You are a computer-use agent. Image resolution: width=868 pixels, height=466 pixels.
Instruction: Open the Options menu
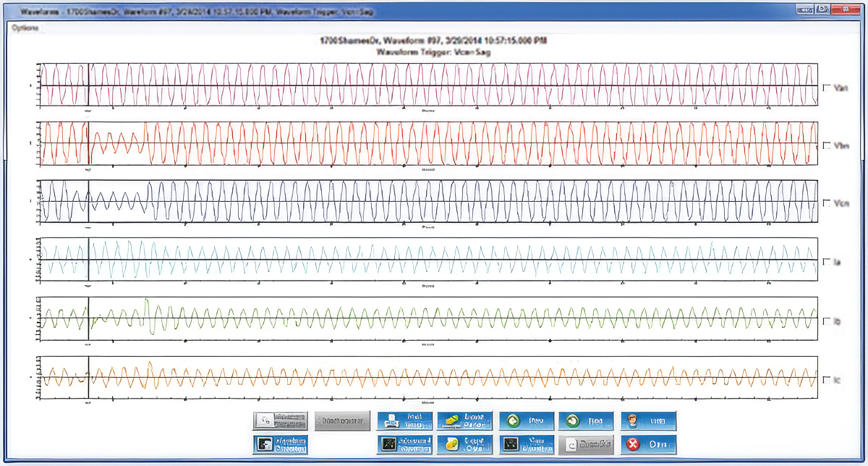[25, 27]
